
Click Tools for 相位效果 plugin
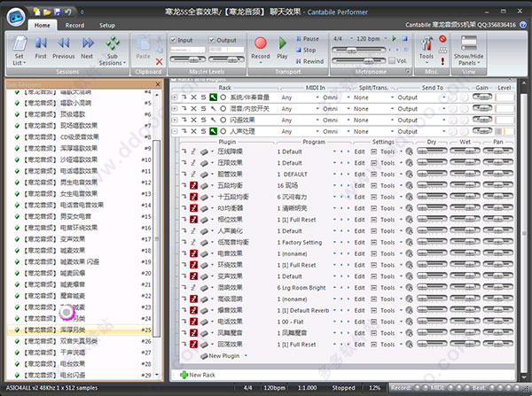click(x=387, y=220)
